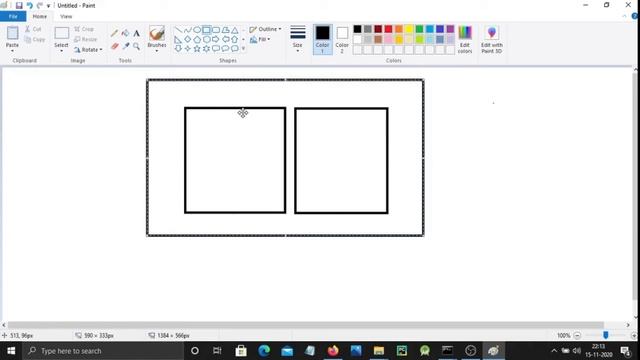Click the Crop button
640x360 pixels.
[x=84, y=29]
